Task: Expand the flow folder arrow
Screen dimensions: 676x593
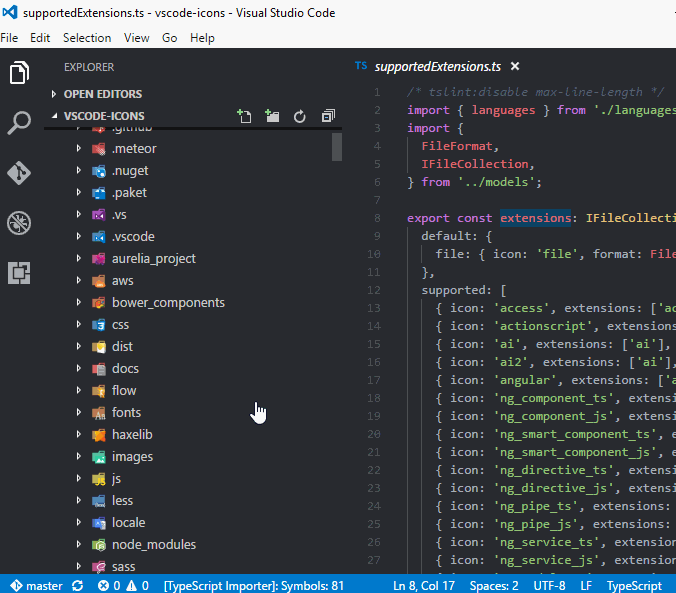Action: [x=78, y=390]
